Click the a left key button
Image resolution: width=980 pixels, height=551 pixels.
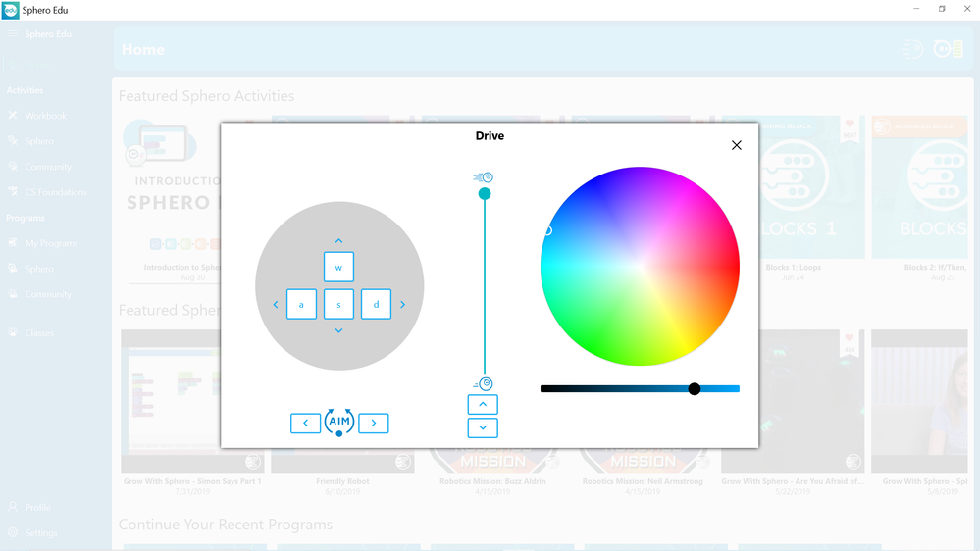[x=301, y=304]
